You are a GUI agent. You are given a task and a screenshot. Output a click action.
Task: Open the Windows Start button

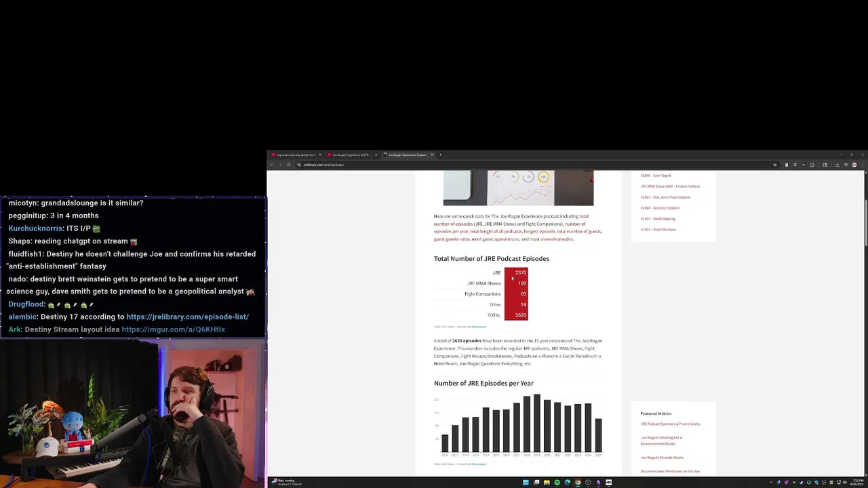(x=526, y=483)
